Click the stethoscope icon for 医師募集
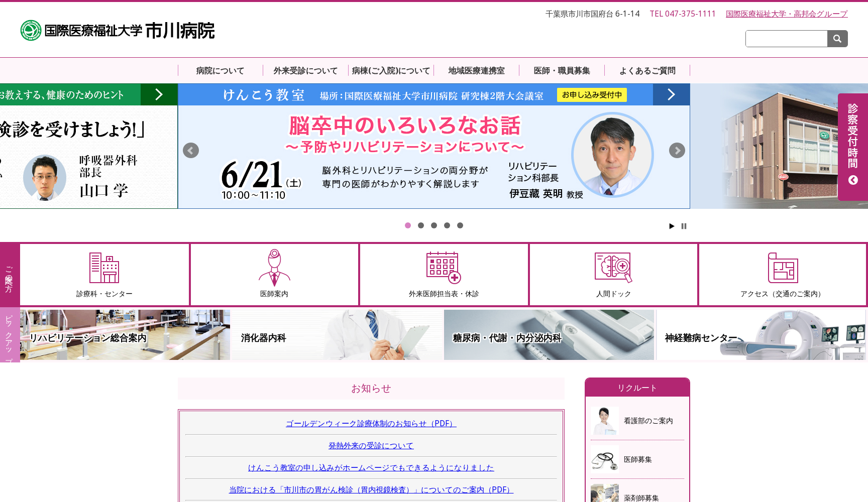 (x=605, y=459)
